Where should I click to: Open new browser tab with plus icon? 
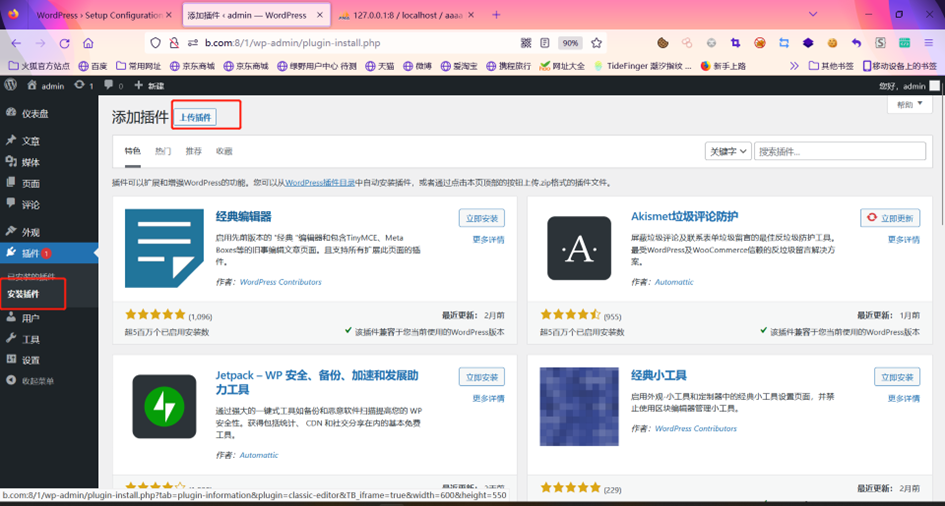click(496, 15)
